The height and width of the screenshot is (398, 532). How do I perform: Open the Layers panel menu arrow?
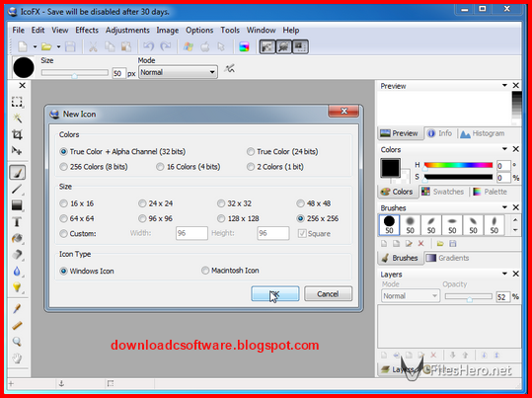pyautogui.click(x=504, y=274)
